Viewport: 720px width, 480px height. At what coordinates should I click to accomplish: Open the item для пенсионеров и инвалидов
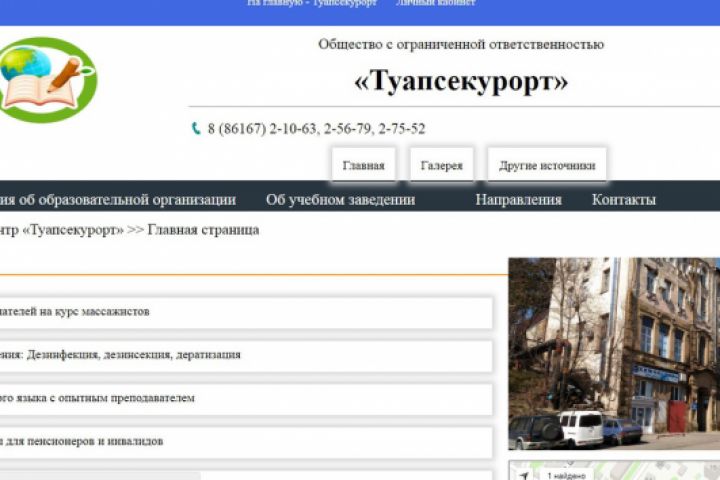click(246, 442)
